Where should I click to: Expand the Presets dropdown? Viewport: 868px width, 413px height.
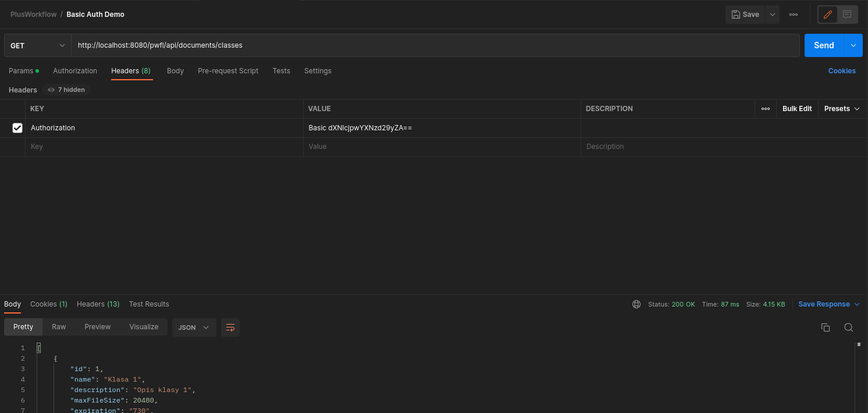click(842, 109)
